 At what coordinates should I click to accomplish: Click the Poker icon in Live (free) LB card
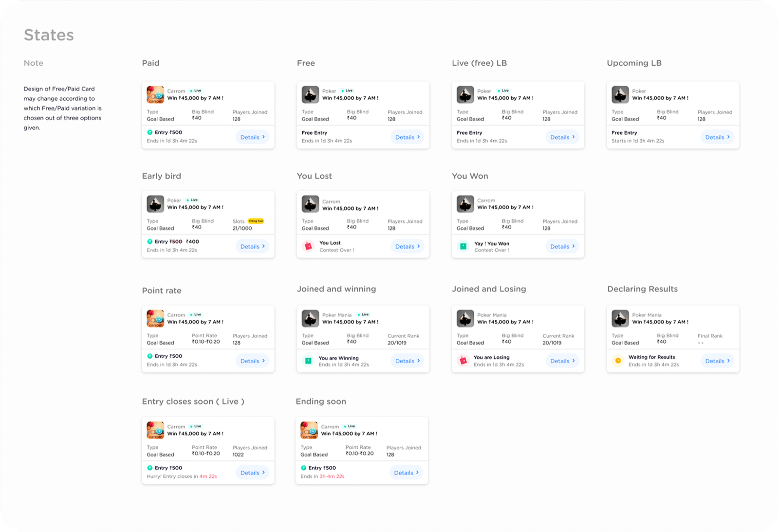point(465,94)
